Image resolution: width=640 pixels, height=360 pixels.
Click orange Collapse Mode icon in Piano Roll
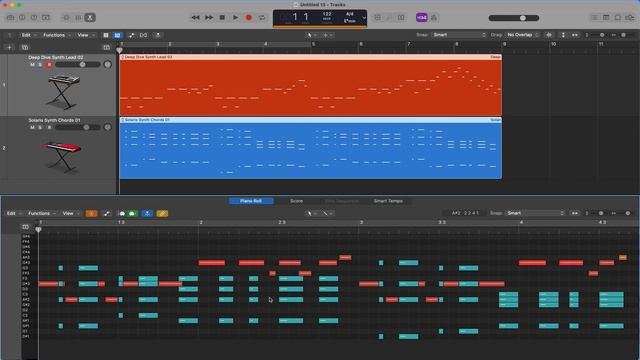(x=91, y=213)
